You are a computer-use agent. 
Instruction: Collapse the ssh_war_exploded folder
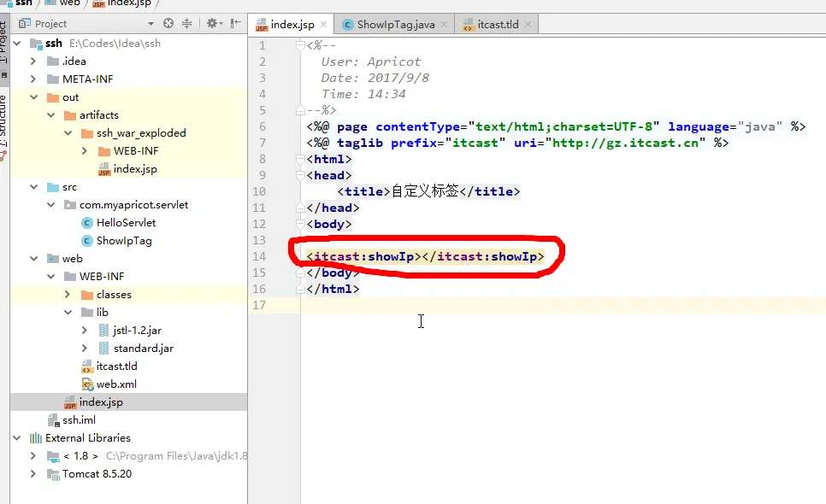coord(68,133)
